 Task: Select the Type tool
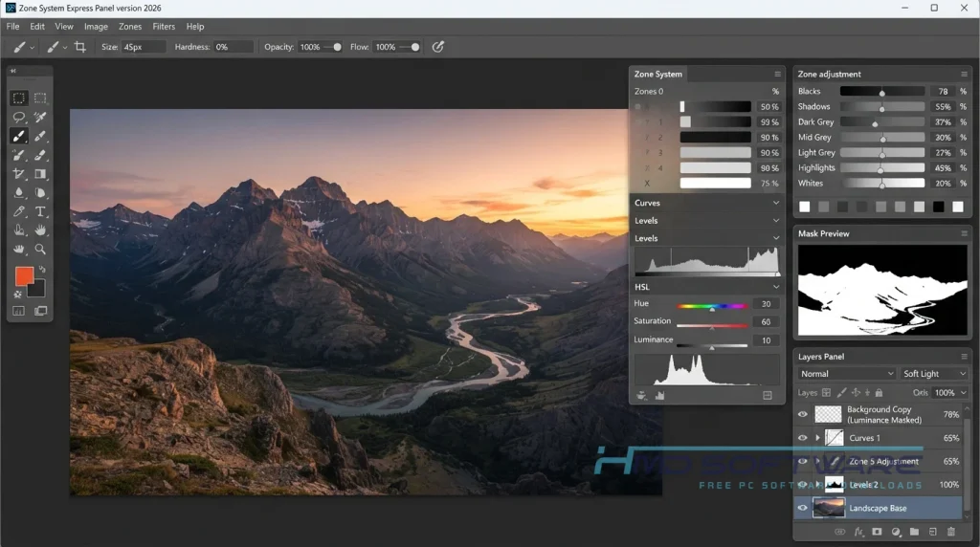40,211
